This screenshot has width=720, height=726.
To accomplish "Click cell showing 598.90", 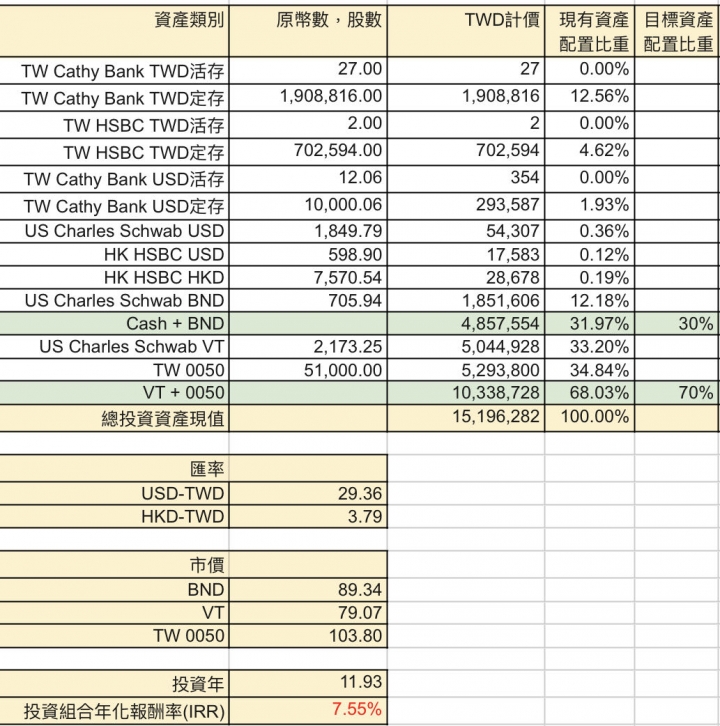I will [x=308, y=254].
